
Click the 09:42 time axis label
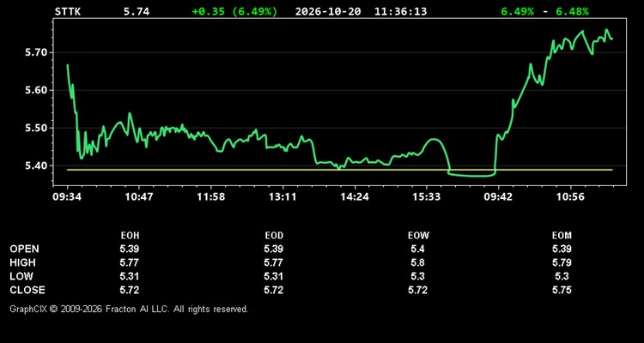(x=498, y=197)
